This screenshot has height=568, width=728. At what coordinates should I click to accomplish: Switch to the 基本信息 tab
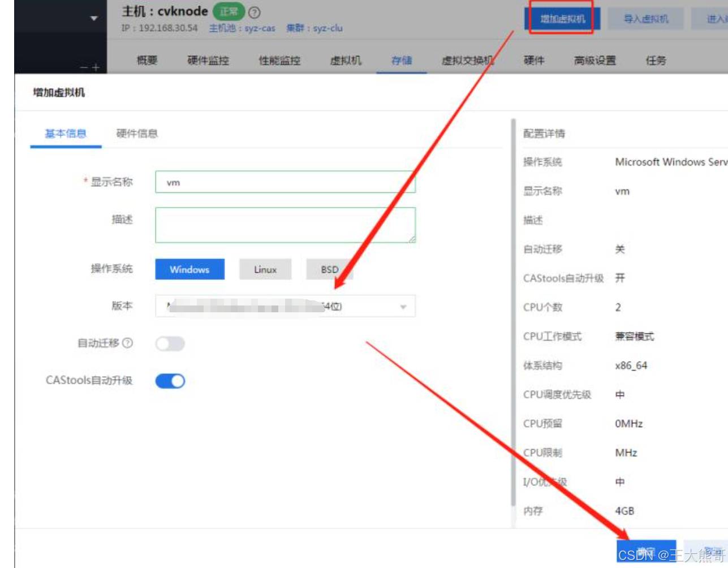click(x=66, y=134)
